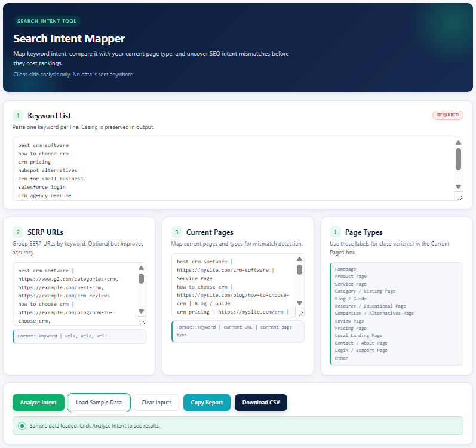
Task: Click the REQUIRED badge
Action: (448, 115)
